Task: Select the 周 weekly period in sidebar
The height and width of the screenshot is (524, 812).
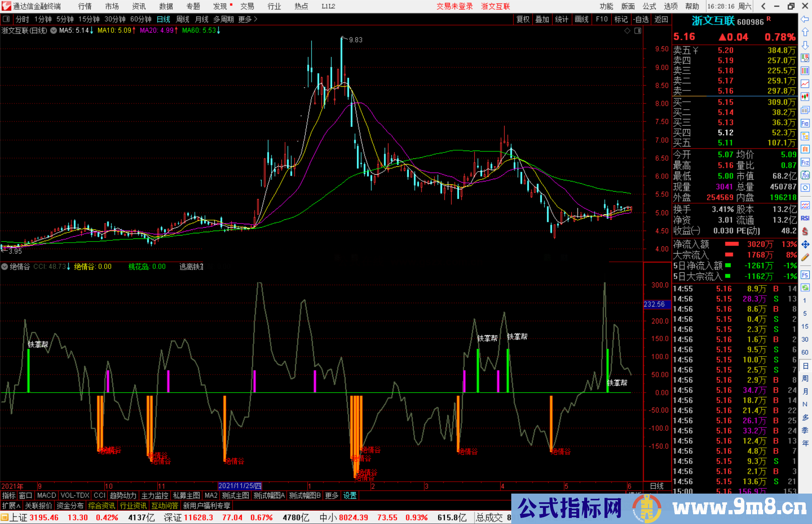Action: tap(805, 379)
